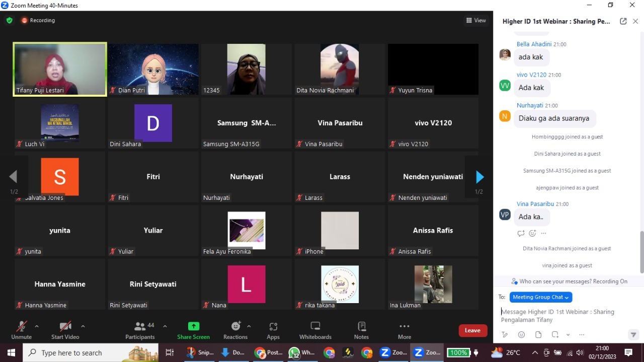Click the red Leave button
This screenshot has height=362, width=644.
point(472,330)
